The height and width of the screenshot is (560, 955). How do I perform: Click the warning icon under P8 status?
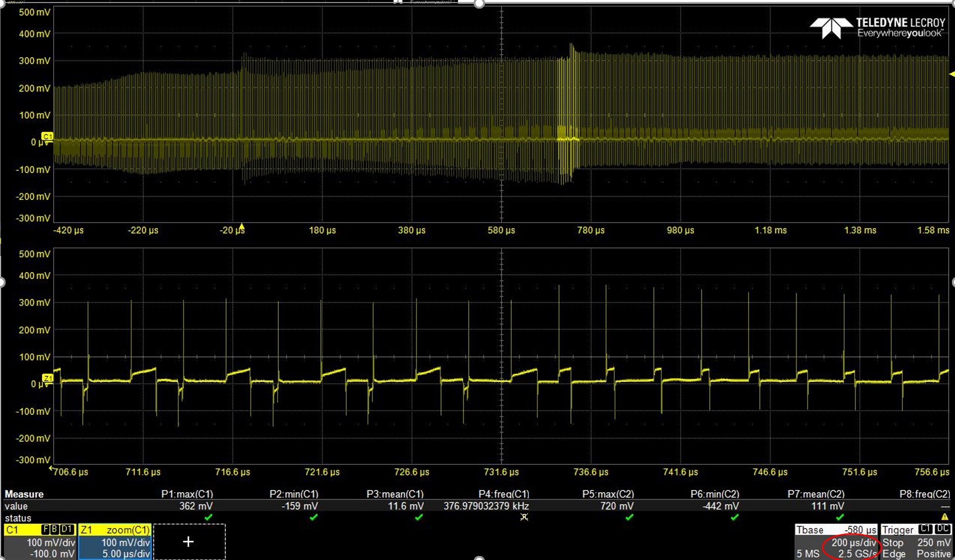[x=944, y=517]
